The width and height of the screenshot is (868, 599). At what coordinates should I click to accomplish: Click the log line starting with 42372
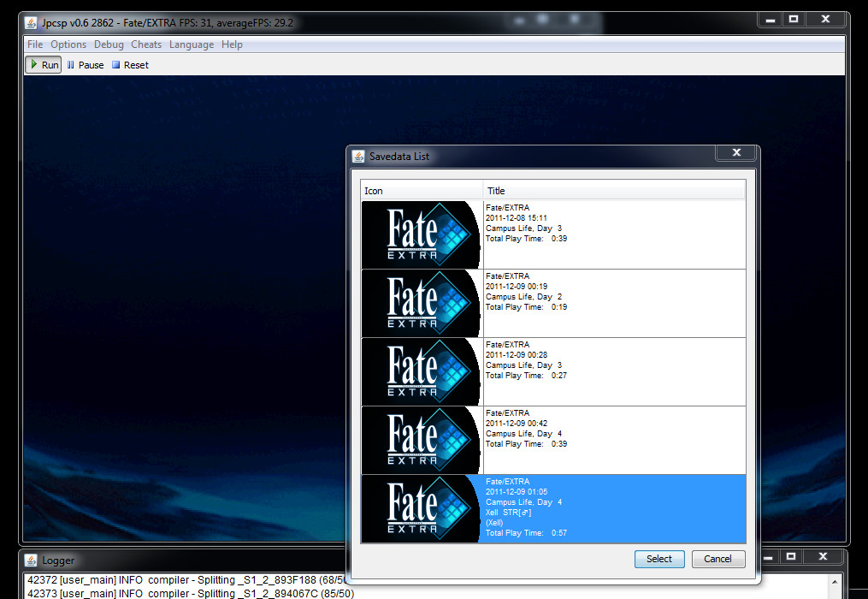pyautogui.click(x=187, y=580)
